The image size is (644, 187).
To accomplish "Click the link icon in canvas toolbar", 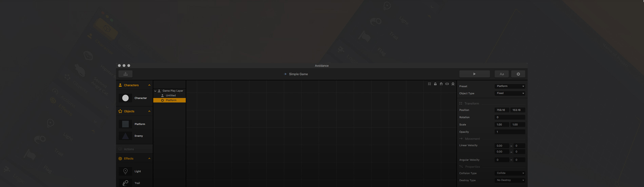I will click(447, 84).
